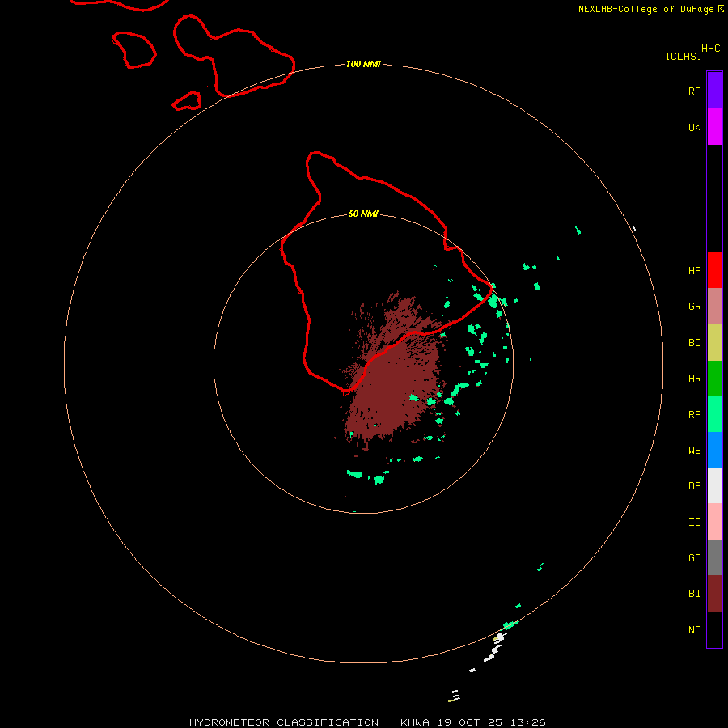Click the BI brown legend swatch
This screenshot has height=728, width=728.
[x=714, y=594]
